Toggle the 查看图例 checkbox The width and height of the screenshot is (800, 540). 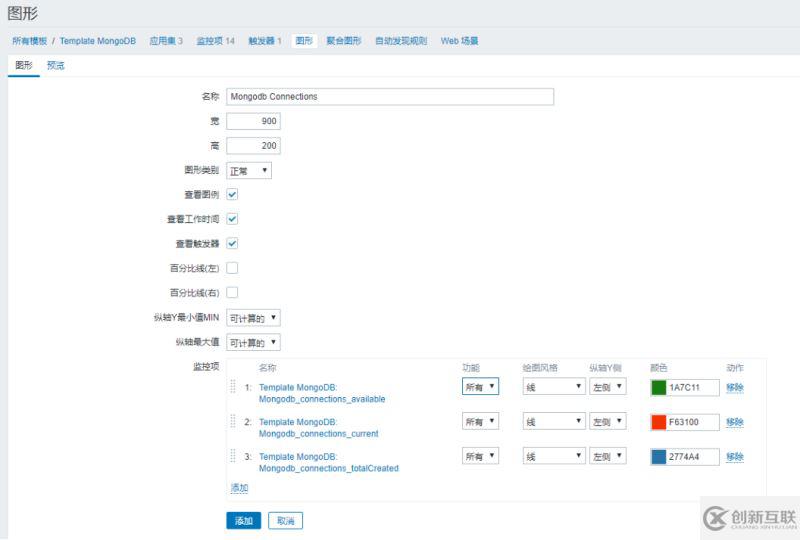[232, 194]
